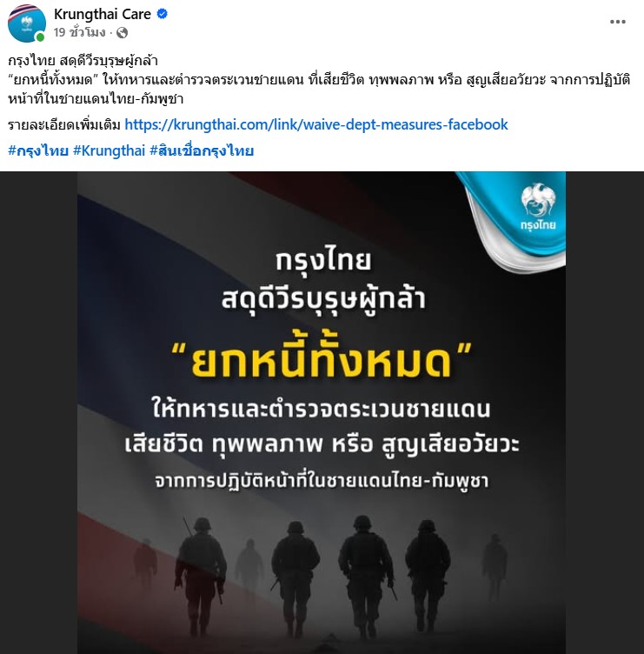The width and height of the screenshot is (644, 654).
Task: Click the yellow “ยกหนี้ทั้งหมด” headline in image
Action: pyautogui.click(x=322, y=361)
